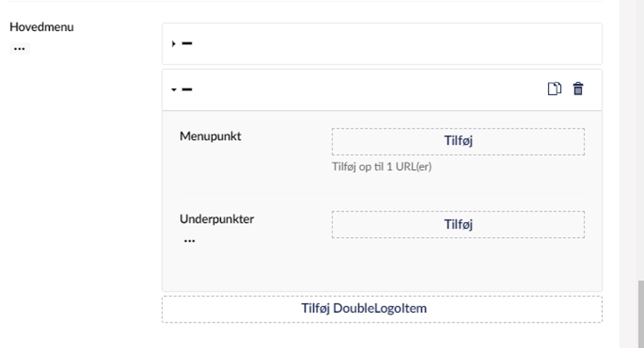This screenshot has width=644, height=348.
Task: Delete the expanded item with trash icon
Action: (x=578, y=89)
